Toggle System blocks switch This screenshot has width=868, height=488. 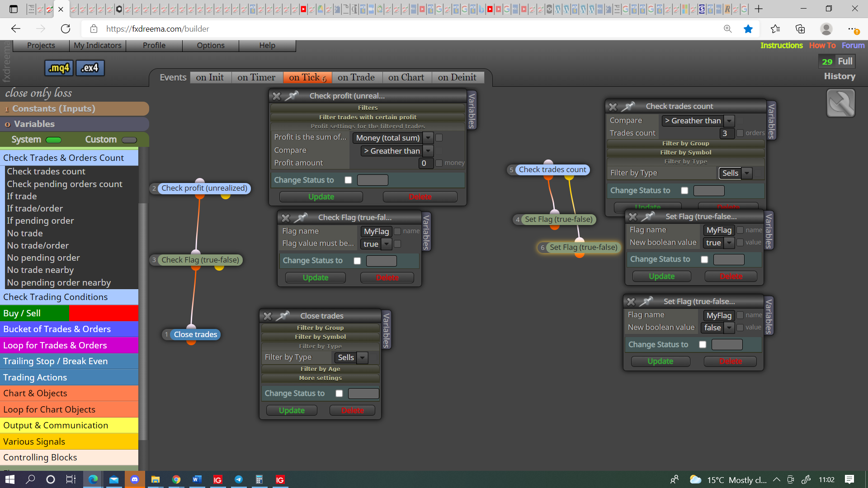point(54,140)
